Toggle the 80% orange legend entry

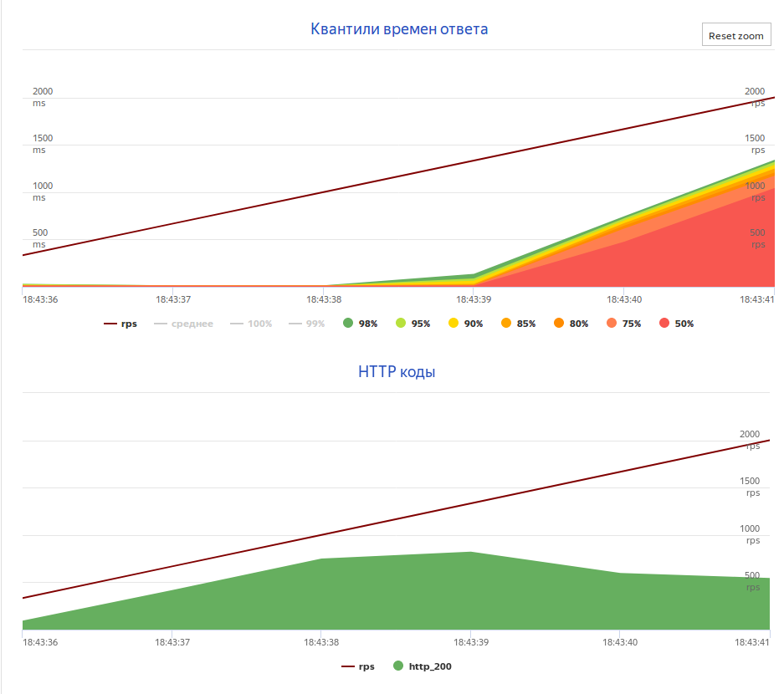[571, 324]
